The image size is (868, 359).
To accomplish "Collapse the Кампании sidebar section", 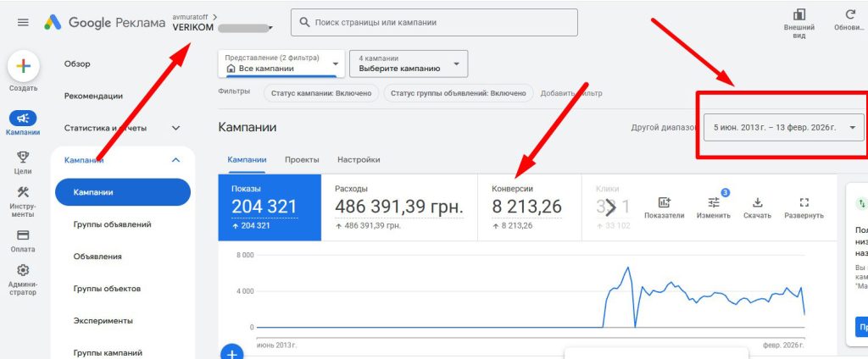I will point(175,160).
